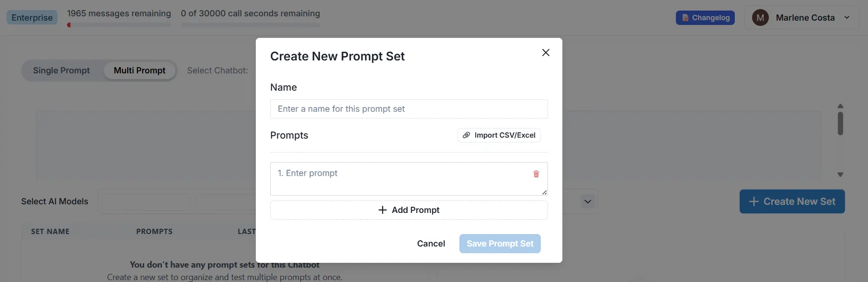Select the Multi Prompt tab
The image size is (868, 282).
[139, 70]
